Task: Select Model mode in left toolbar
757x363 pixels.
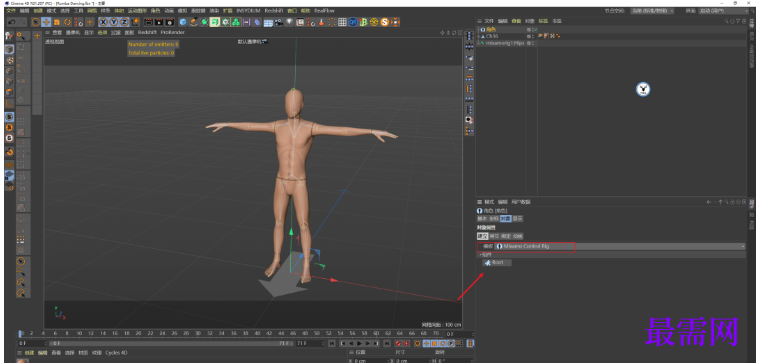Action: (x=9, y=49)
